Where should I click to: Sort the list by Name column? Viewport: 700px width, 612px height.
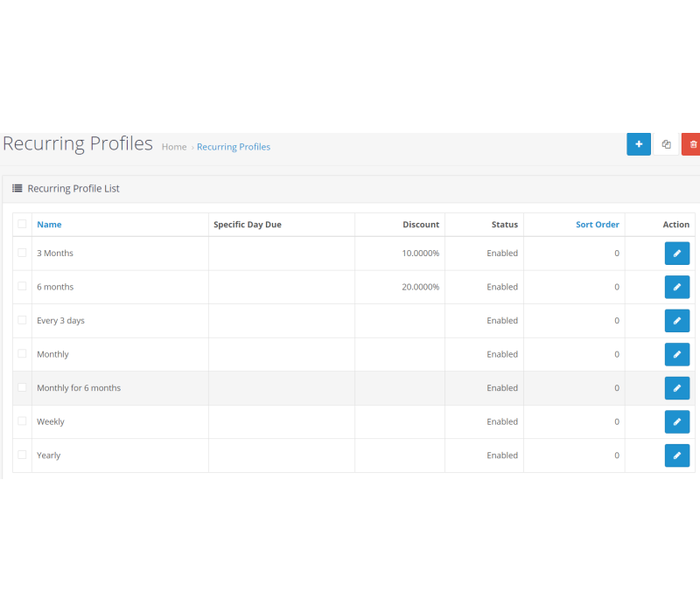tap(49, 225)
